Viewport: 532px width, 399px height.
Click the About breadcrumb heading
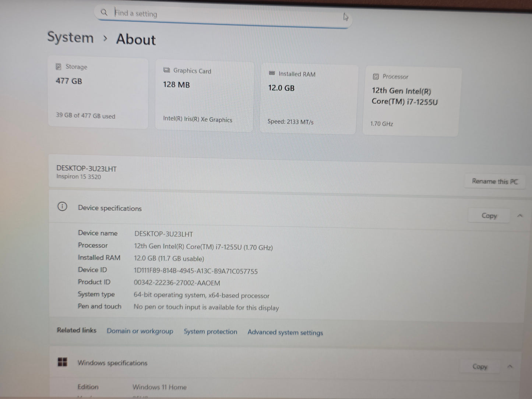click(136, 39)
